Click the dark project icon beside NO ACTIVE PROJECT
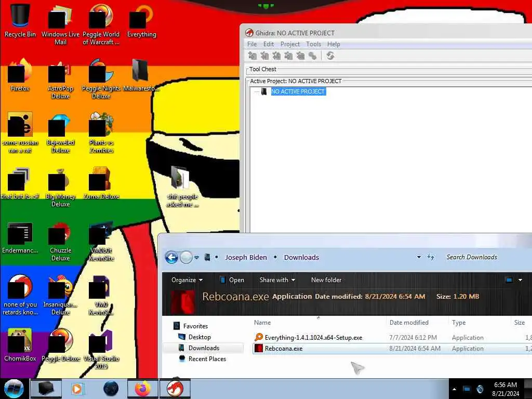The image size is (532, 399). point(264,91)
